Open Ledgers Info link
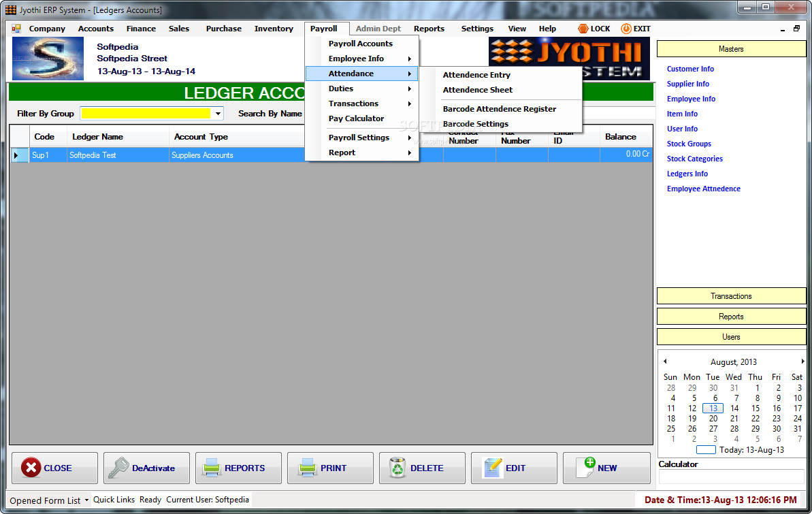Image resolution: width=812 pixels, height=514 pixels. 687,174
